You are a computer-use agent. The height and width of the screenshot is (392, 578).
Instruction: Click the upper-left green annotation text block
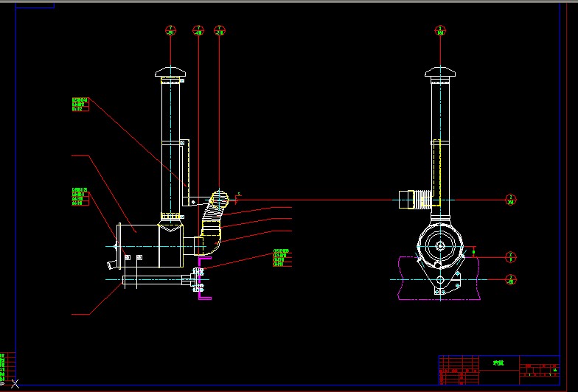pyautogui.click(x=79, y=104)
